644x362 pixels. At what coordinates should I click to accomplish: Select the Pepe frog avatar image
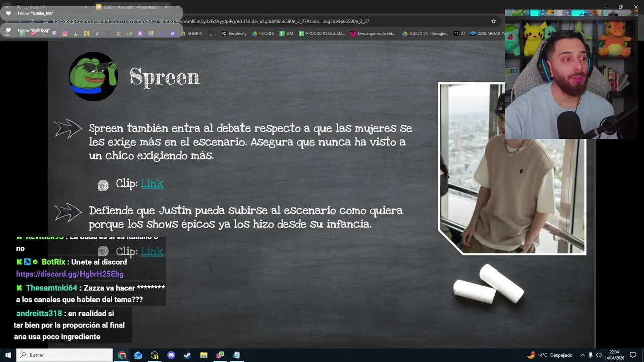(94, 76)
